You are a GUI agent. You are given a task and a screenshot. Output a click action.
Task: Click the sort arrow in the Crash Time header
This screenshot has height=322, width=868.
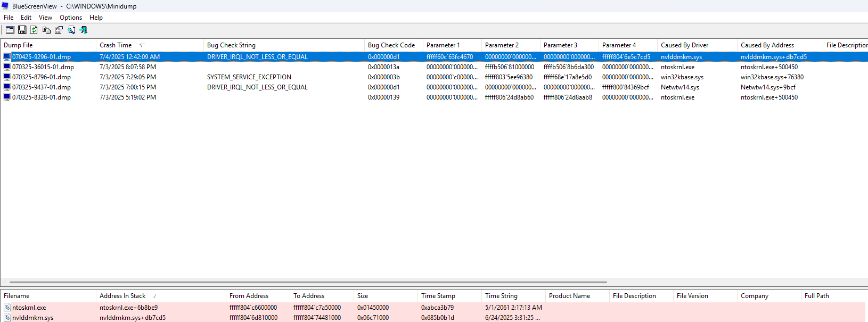click(142, 45)
